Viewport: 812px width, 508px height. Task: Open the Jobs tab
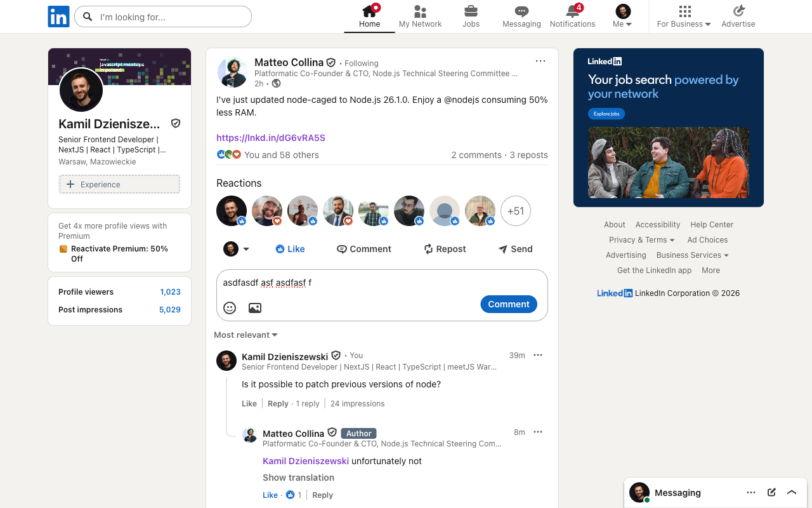click(471, 17)
